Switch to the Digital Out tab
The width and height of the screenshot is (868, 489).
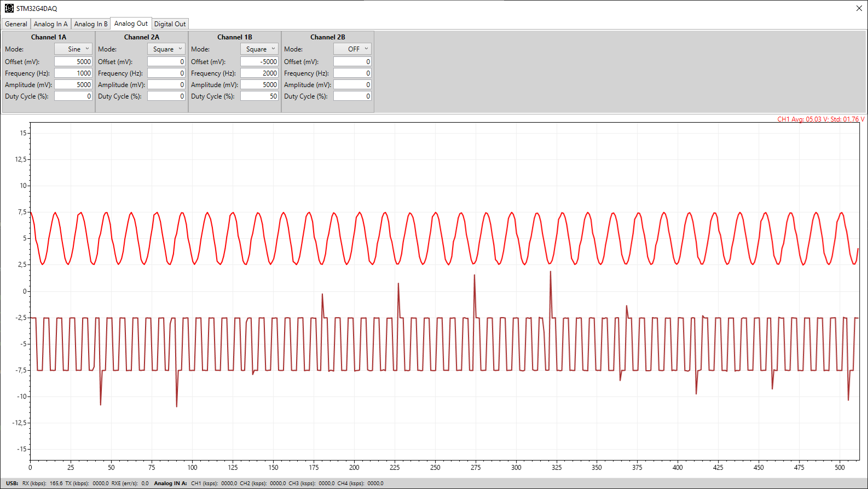click(170, 24)
